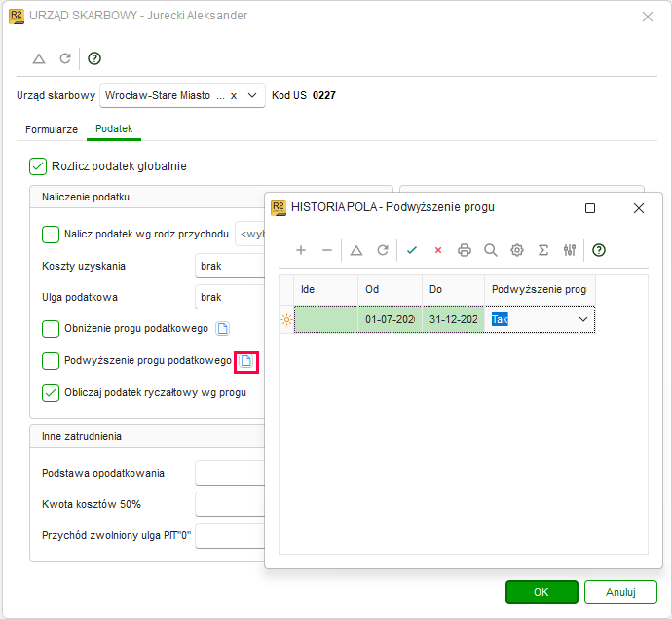Screen dimensions: 672x619
Task: Click the Podwyższenie prog column header
Action: tap(540, 290)
